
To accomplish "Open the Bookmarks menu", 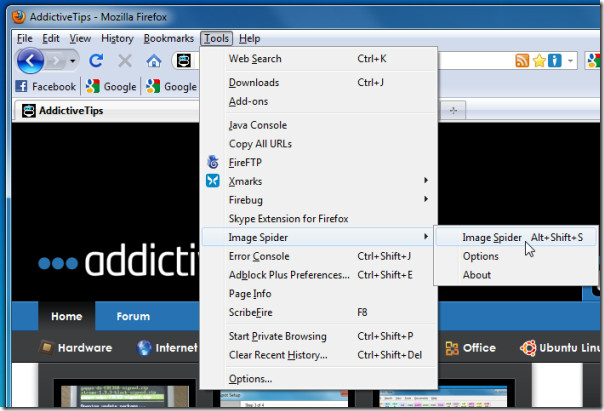I will [169, 39].
